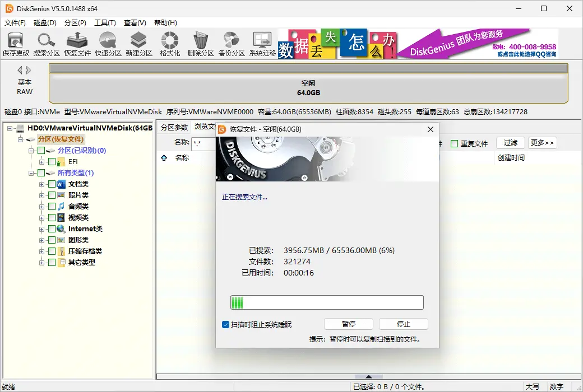The width and height of the screenshot is (583, 392).
Task: Start 快速分区 from the toolbar
Action: tap(108, 44)
